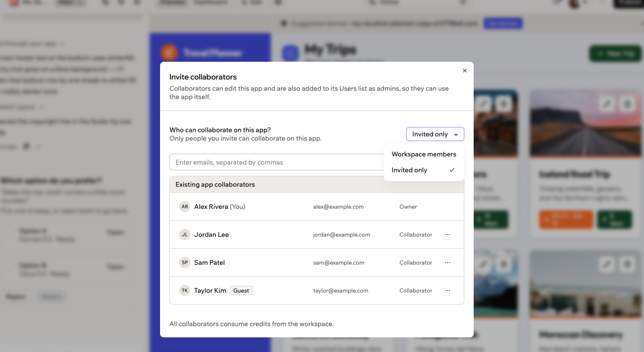This screenshot has width=644, height=352.
Task: Click the Sam Patel name
Action: tap(210, 262)
